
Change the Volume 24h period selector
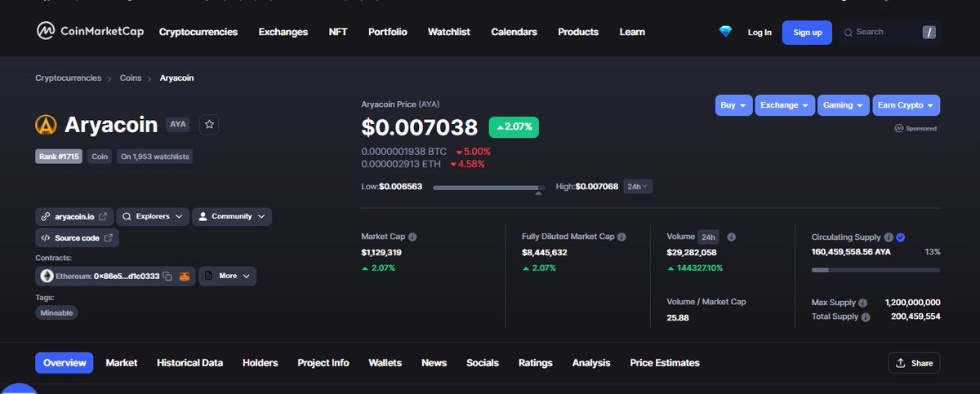[x=708, y=237]
